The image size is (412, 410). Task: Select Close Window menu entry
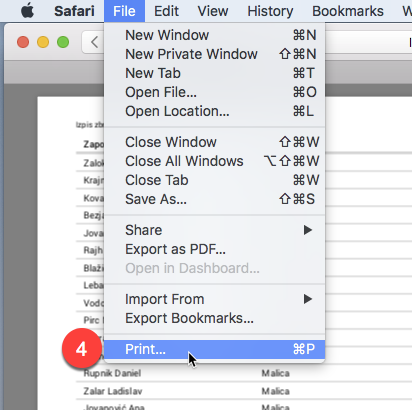tap(215, 142)
